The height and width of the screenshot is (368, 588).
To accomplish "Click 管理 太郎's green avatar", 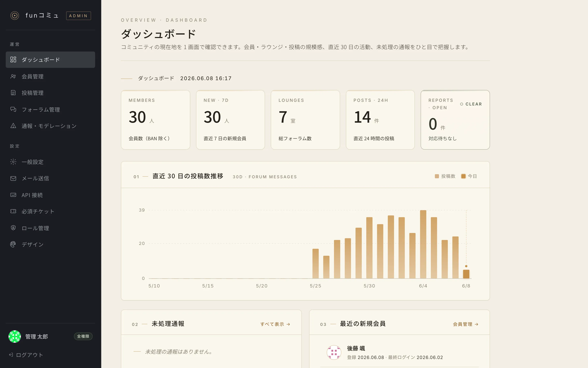I will [x=14, y=336].
